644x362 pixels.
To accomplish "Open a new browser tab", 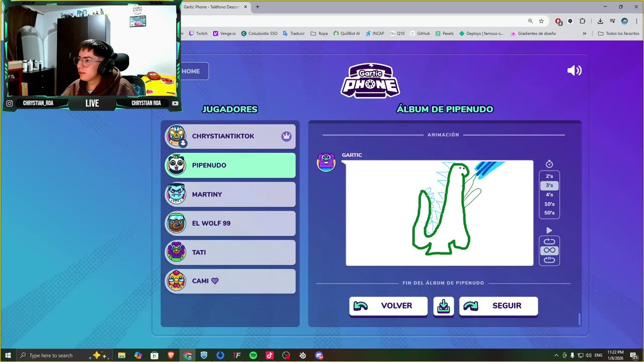I will click(258, 7).
